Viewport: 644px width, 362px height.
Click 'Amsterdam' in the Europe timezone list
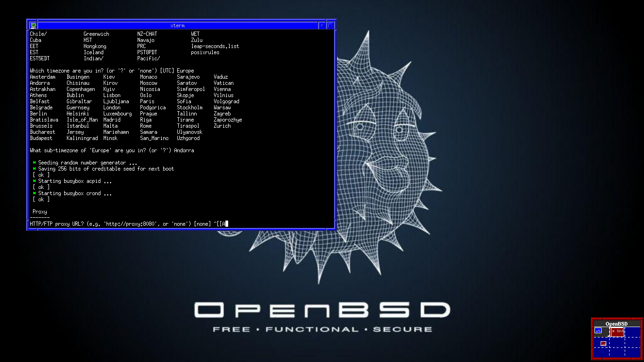tap(42, 77)
